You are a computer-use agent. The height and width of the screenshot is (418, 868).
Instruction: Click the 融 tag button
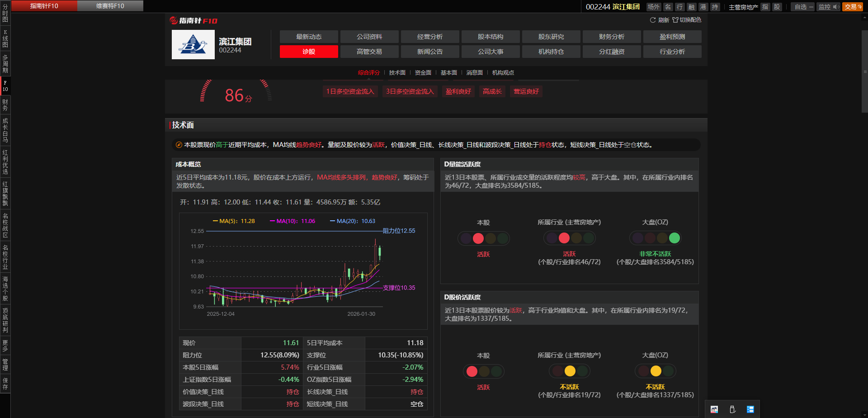click(691, 7)
